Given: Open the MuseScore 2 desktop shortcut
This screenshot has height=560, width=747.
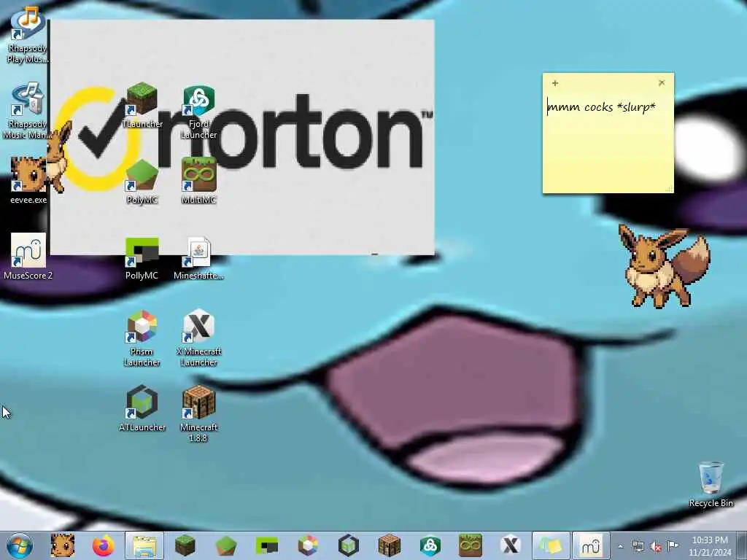Looking at the screenshot, I should pyautogui.click(x=28, y=256).
